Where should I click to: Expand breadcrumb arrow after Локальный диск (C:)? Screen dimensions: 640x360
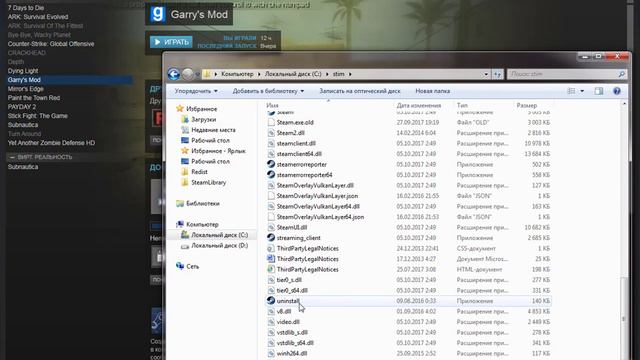(327, 74)
